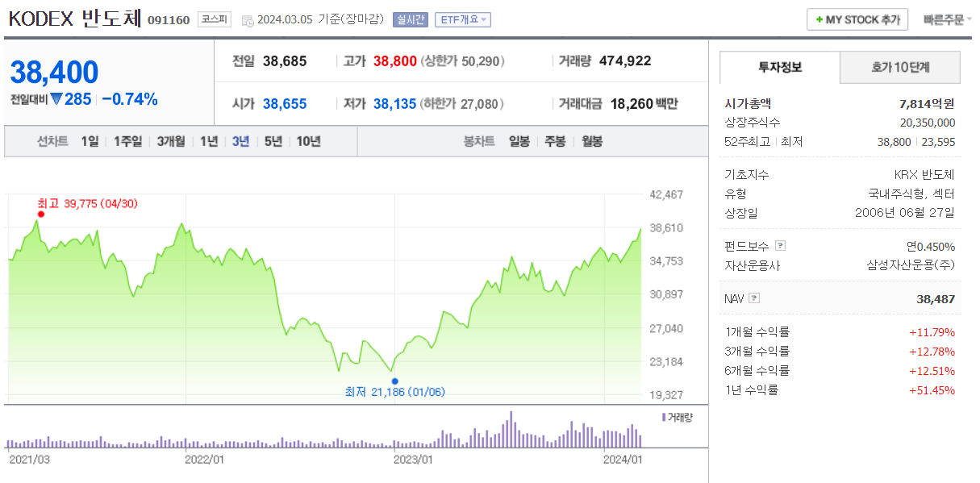Click the -0.74% change rate

pyautogui.click(x=130, y=99)
